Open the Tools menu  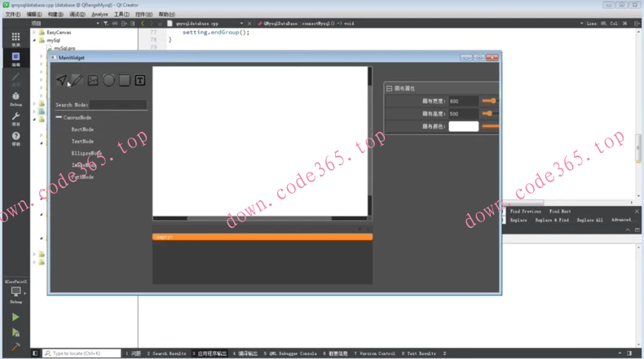point(121,14)
